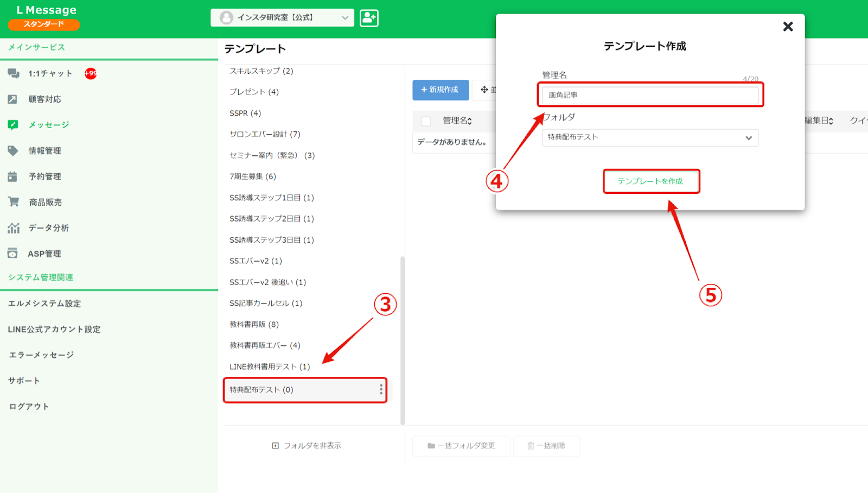Viewport: 868px width, 493px height.
Task: Click フォルダを非表示 link
Action: click(312, 446)
